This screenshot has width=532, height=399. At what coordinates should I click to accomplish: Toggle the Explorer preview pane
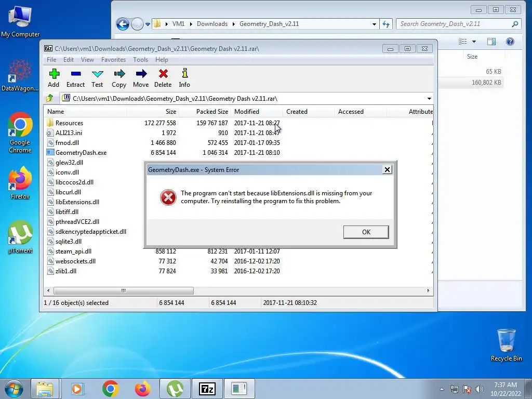pyautogui.click(x=491, y=42)
